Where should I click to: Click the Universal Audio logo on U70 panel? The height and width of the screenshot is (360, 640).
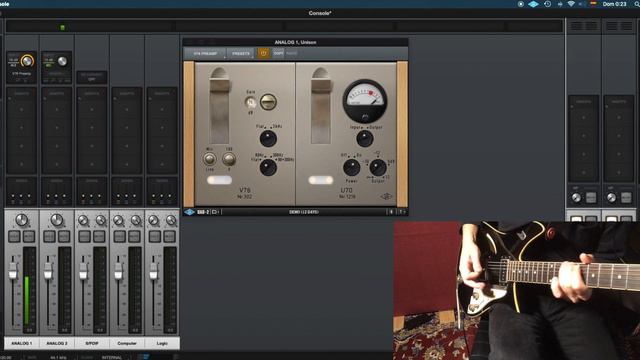pyautogui.click(x=386, y=197)
